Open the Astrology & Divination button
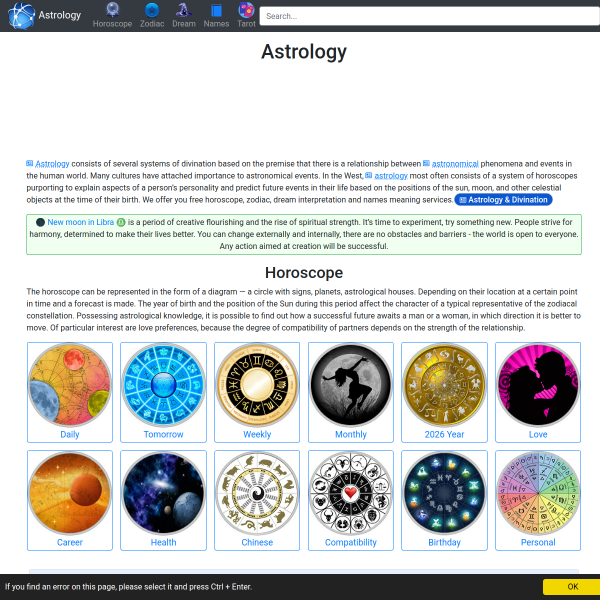The image size is (600, 600). point(503,200)
